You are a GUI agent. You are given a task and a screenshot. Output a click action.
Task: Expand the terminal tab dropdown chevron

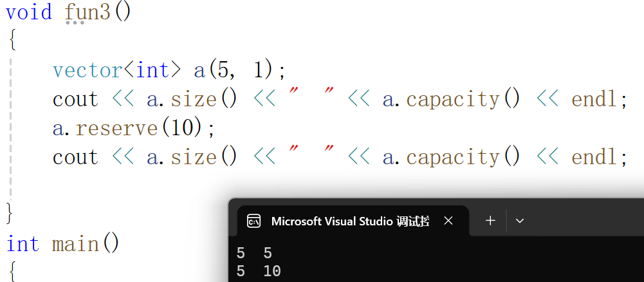(520, 221)
